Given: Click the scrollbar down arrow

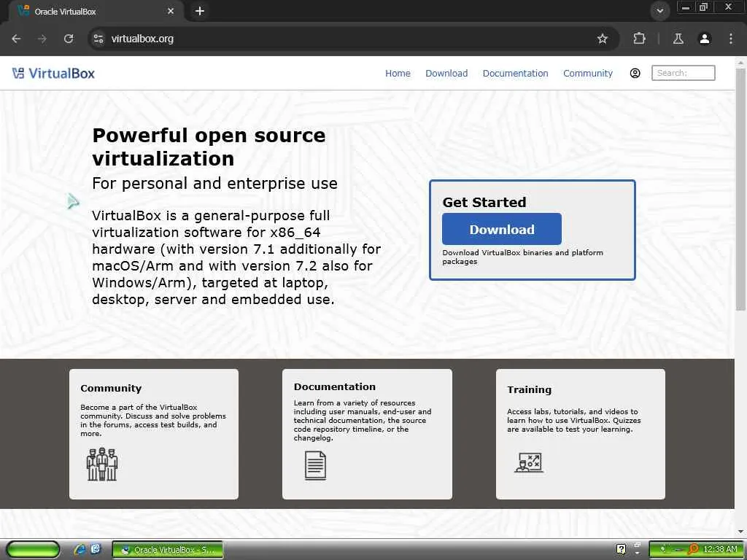Looking at the screenshot, I should [740, 532].
